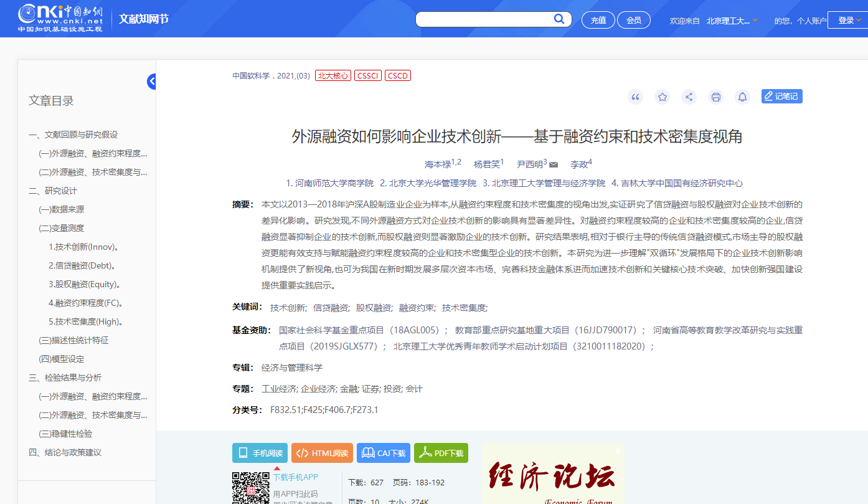The height and width of the screenshot is (504, 868).
Task: Enable article alerts via the bell icon
Action: (742, 97)
